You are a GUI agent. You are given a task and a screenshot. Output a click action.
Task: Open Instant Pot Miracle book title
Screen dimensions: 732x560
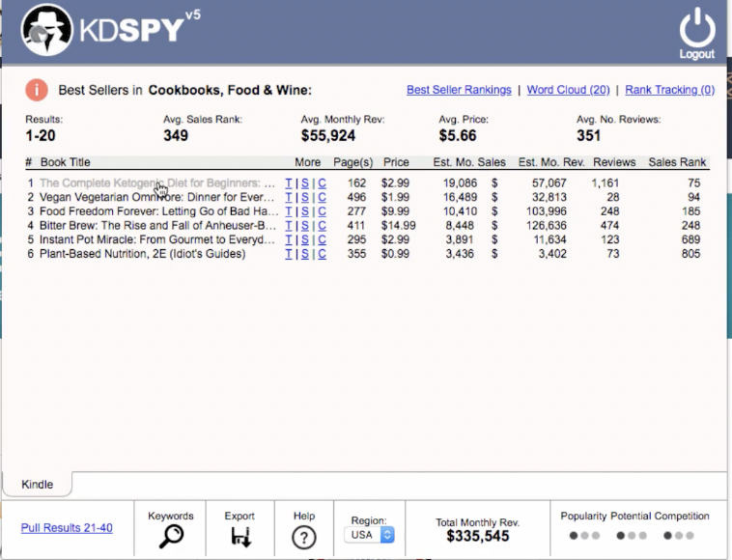point(157,239)
